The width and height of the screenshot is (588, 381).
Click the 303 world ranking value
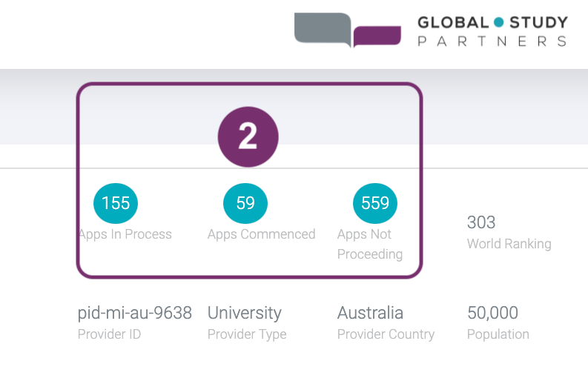(x=481, y=222)
